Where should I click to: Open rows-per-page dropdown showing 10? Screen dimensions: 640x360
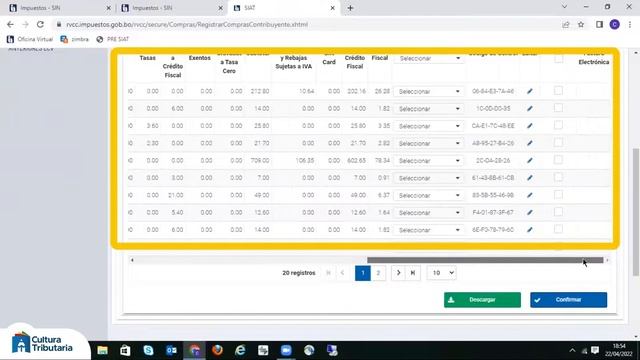442,273
